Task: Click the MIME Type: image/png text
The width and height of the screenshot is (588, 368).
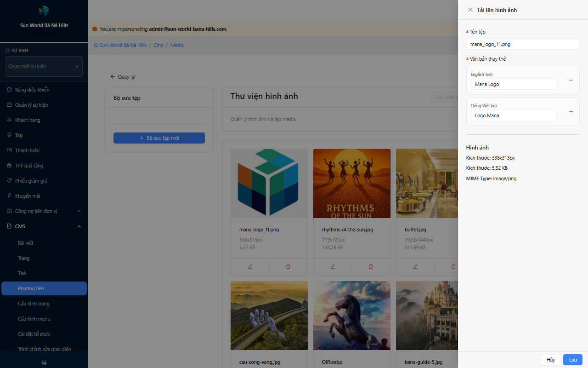Action: coord(491,178)
